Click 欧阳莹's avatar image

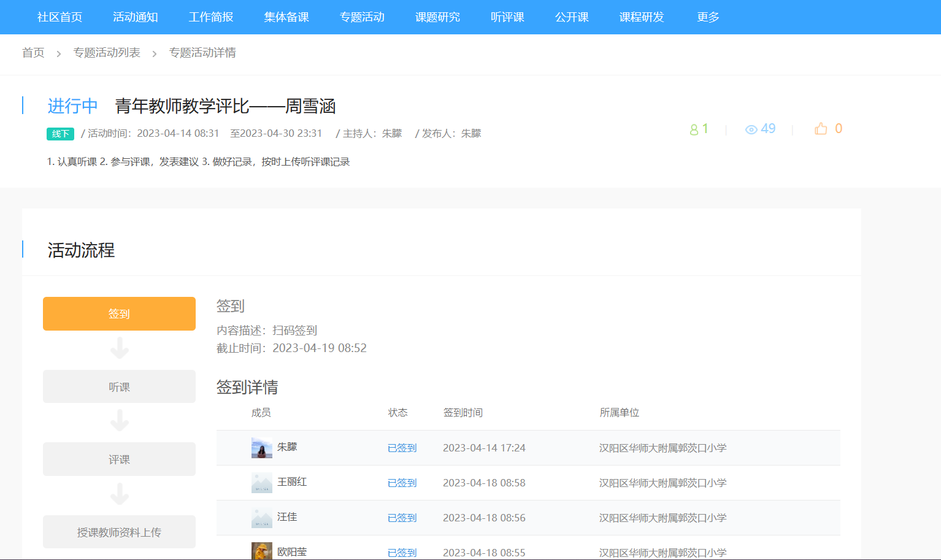tap(262, 551)
